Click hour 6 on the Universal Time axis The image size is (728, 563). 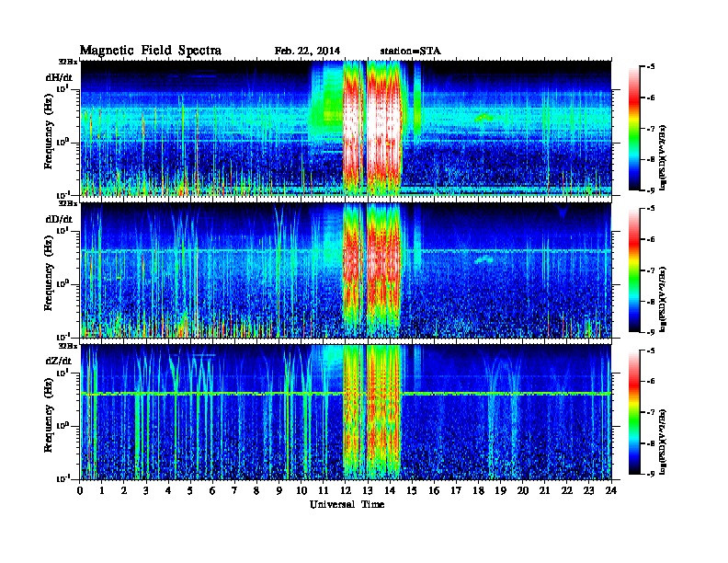pos(212,490)
